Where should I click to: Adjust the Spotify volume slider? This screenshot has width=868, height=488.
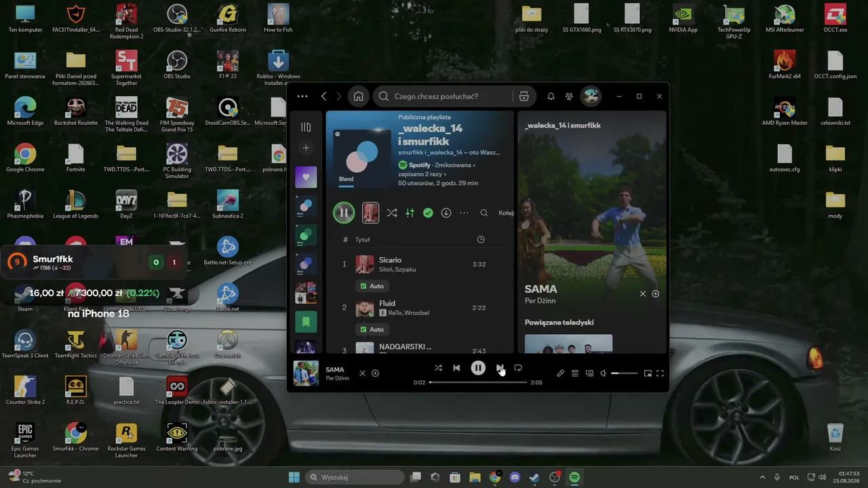tap(625, 373)
